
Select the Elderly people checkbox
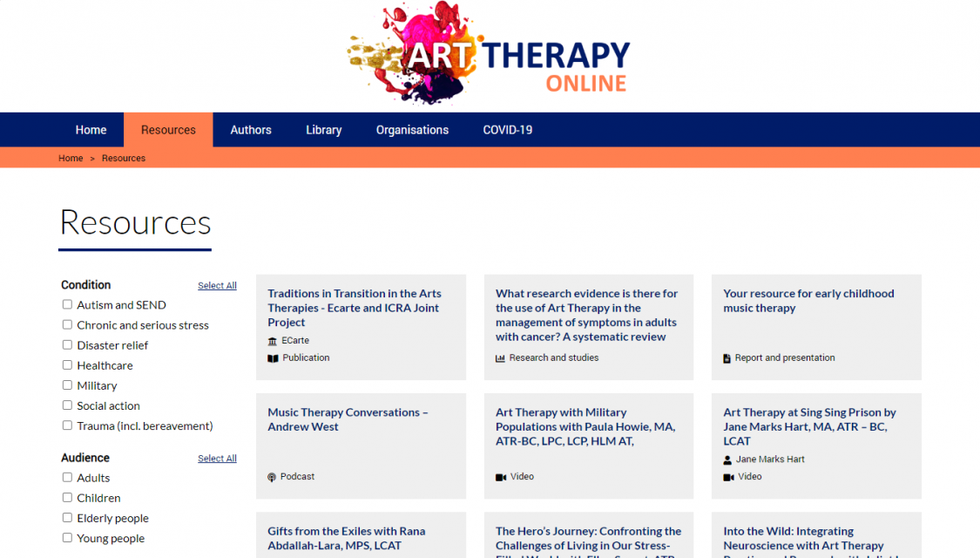(67, 518)
